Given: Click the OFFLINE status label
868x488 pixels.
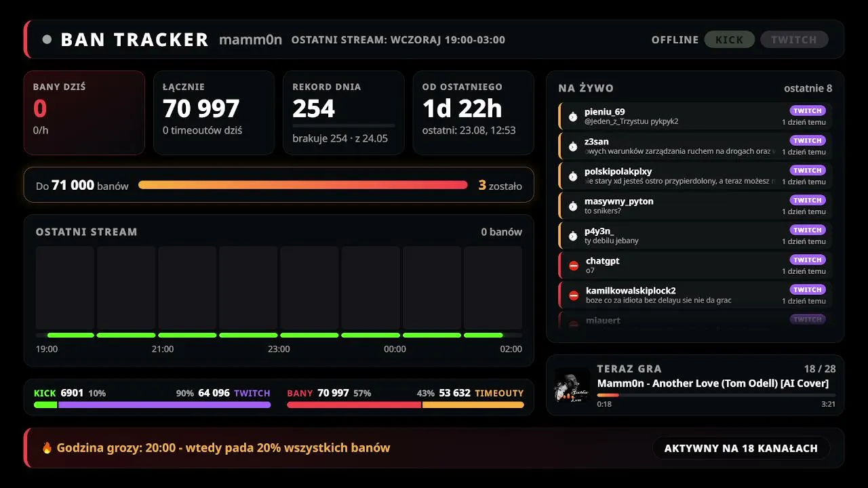Looking at the screenshot, I should pos(675,39).
